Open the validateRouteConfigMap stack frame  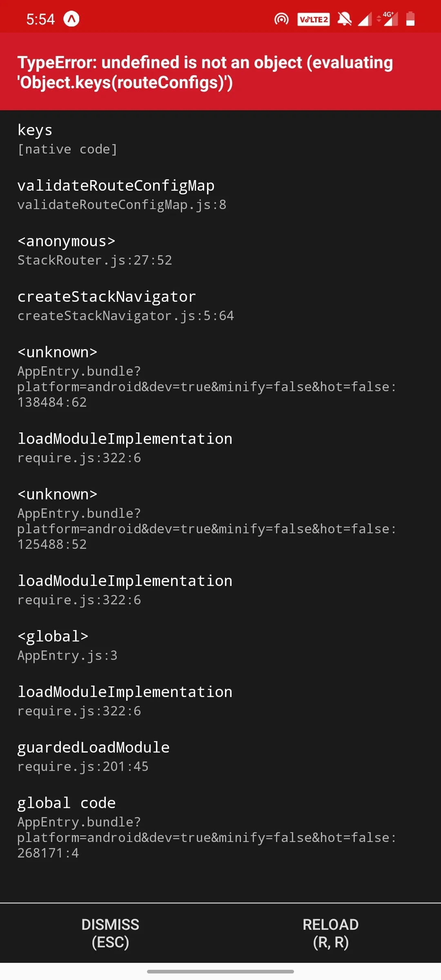coord(220,194)
